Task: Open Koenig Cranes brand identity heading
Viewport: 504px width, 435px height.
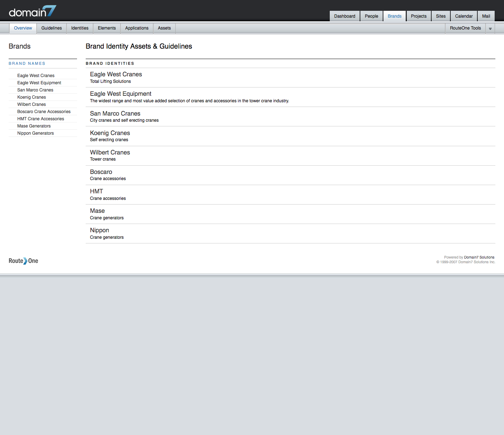Action: 110,133
